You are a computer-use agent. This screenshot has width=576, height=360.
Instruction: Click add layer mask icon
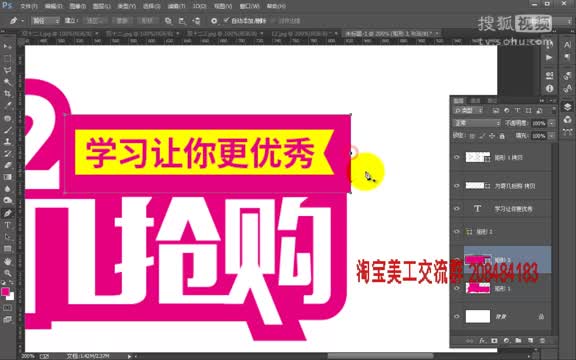[x=494, y=341]
